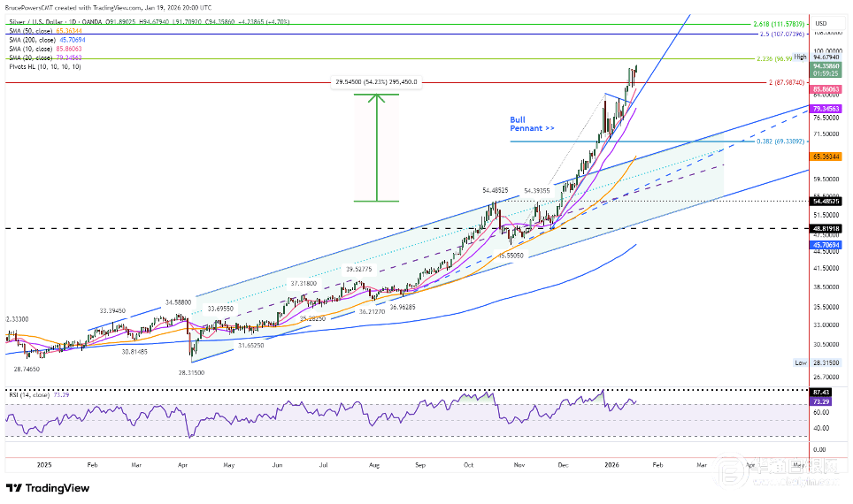The image size is (853, 504).
Task: Click the green measurement arrow
Action: point(377,146)
